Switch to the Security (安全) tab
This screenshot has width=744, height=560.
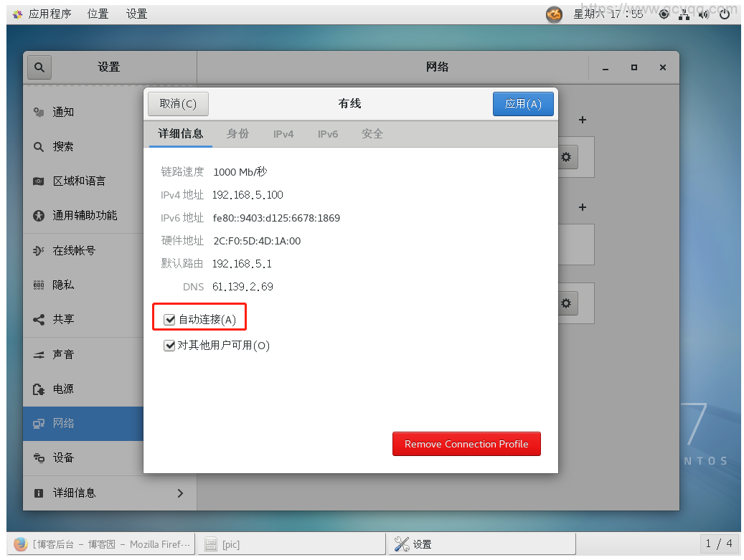pyautogui.click(x=372, y=134)
